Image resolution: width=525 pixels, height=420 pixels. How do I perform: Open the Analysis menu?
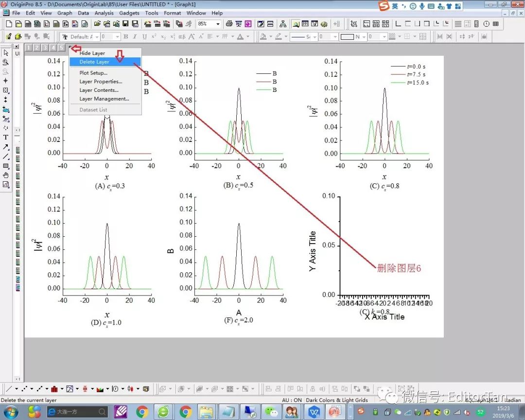(x=104, y=13)
